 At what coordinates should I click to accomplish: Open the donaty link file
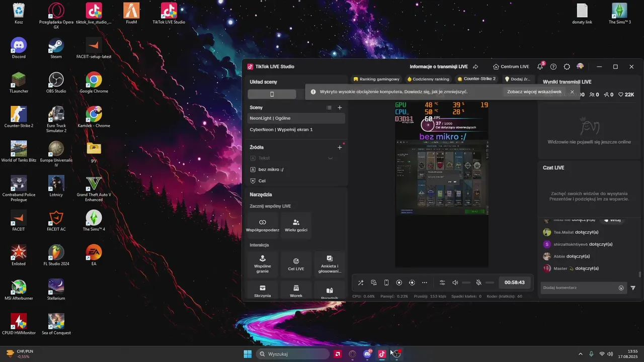582,14
